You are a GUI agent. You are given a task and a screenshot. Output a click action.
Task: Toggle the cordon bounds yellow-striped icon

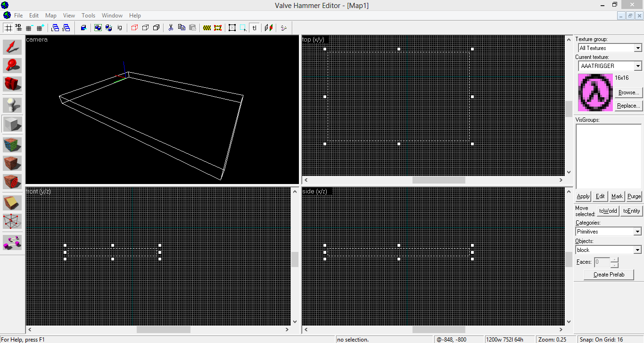coord(207,28)
